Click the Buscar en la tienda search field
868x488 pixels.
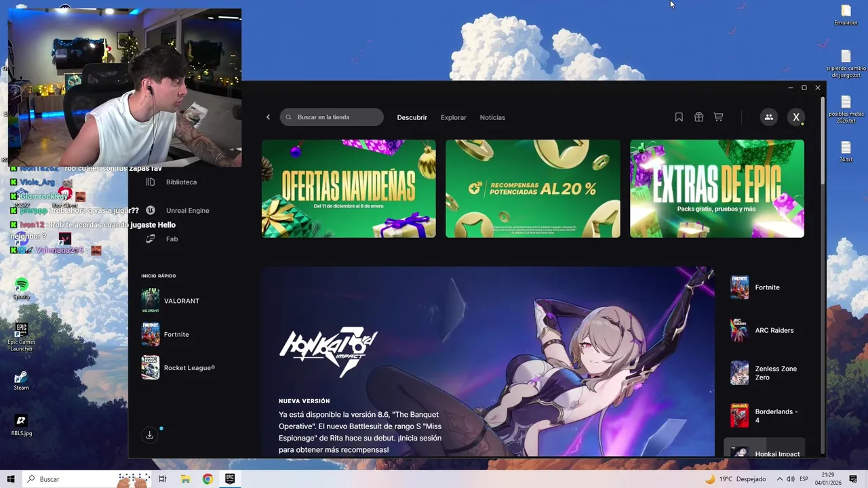tap(332, 117)
